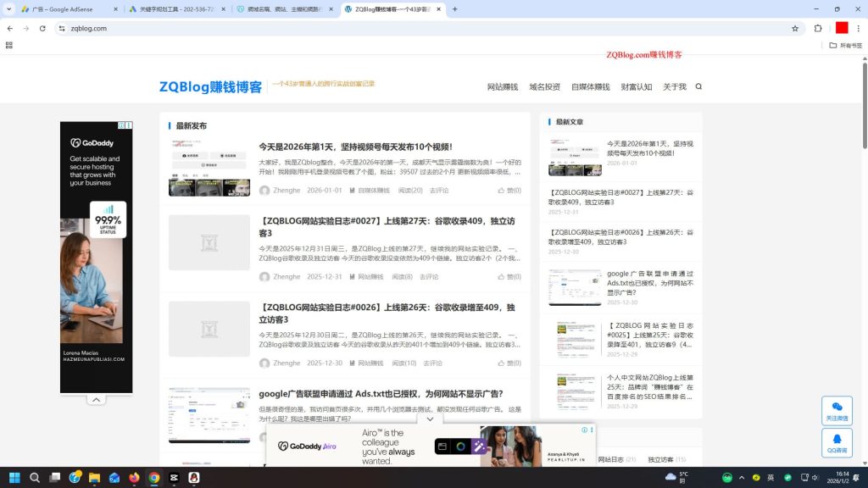Screen dimensions: 868x488
Task: Click the 2026年第1天 post thumbnail
Action: pos(209,168)
